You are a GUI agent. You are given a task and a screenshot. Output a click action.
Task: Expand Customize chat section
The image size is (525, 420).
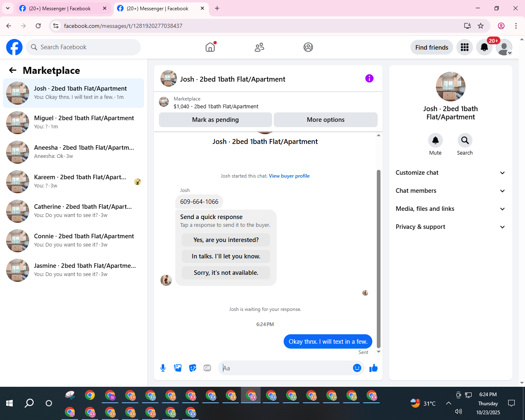click(x=451, y=173)
